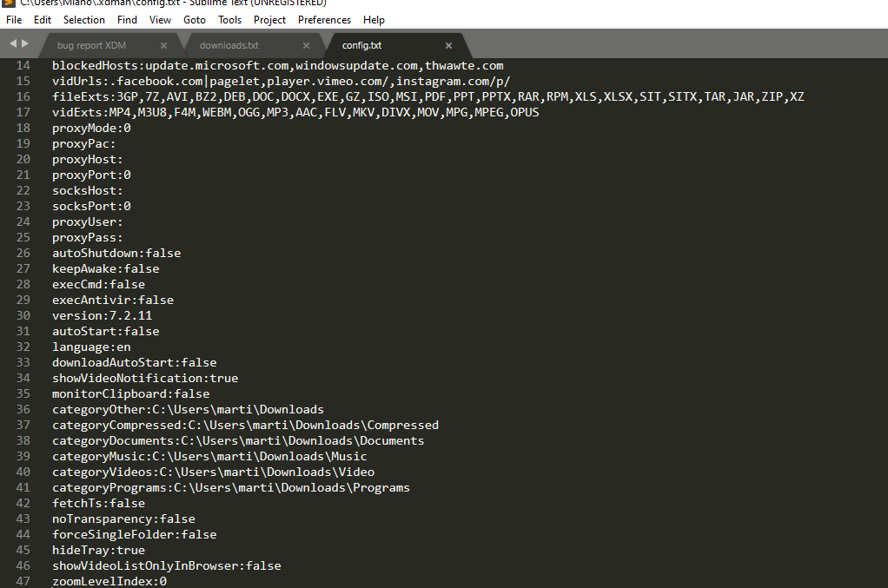888x588 pixels.
Task: Close the downloads.txt tab
Action: [x=306, y=44]
